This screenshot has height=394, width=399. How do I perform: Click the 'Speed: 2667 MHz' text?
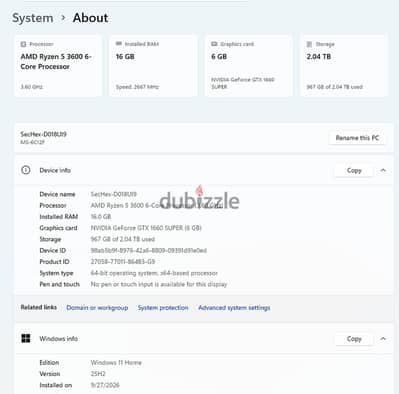tap(137, 87)
